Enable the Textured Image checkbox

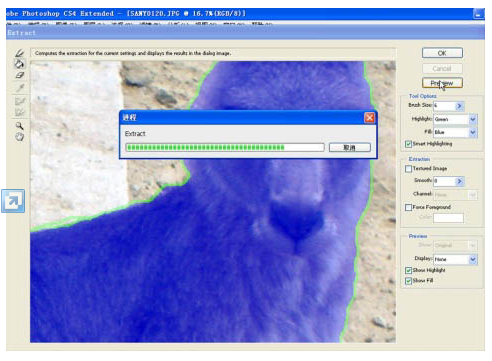tap(408, 169)
